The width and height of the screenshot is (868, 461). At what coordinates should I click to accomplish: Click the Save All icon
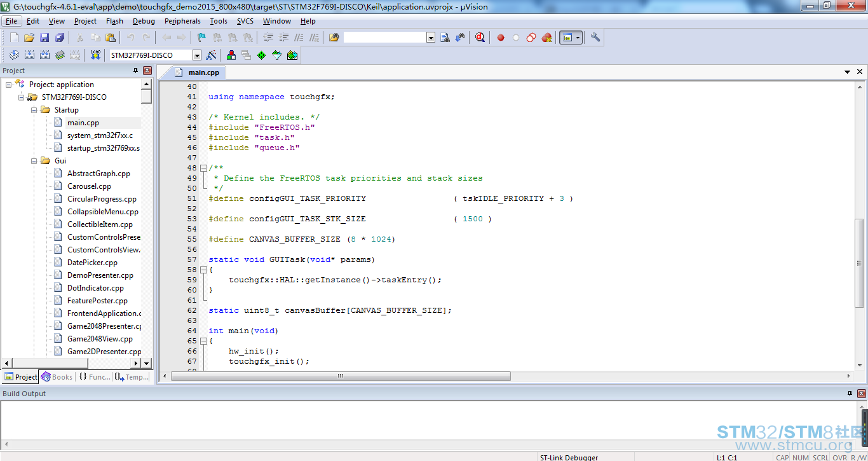click(60, 38)
